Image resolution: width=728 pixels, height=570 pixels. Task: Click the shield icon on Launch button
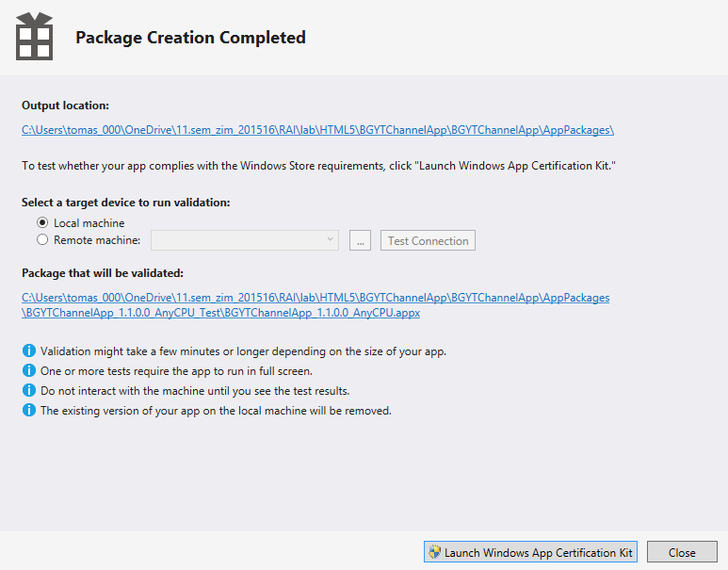pyautogui.click(x=434, y=552)
